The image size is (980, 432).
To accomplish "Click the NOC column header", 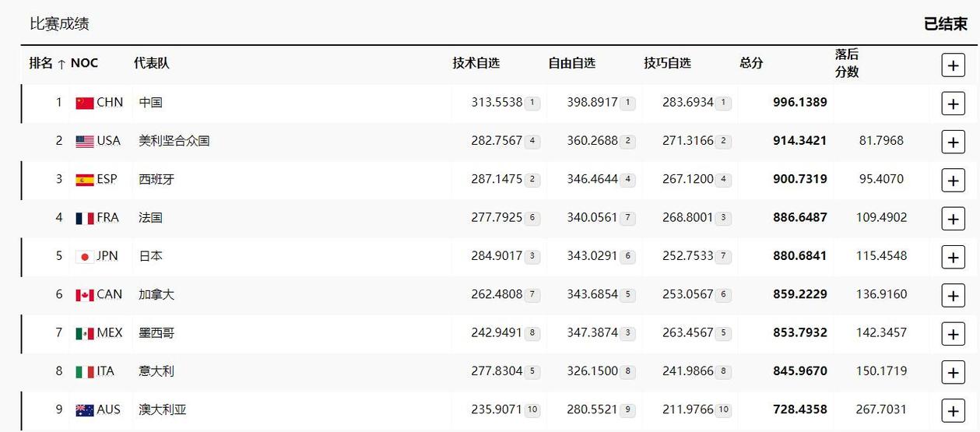I will [x=84, y=63].
